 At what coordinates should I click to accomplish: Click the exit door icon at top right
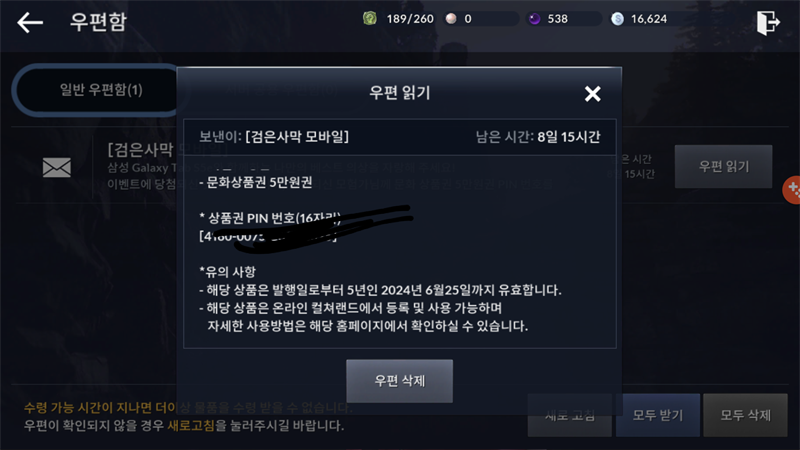coord(768,22)
